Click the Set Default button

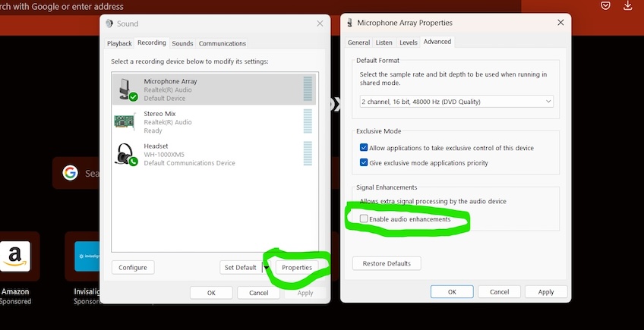pos(241,268)
